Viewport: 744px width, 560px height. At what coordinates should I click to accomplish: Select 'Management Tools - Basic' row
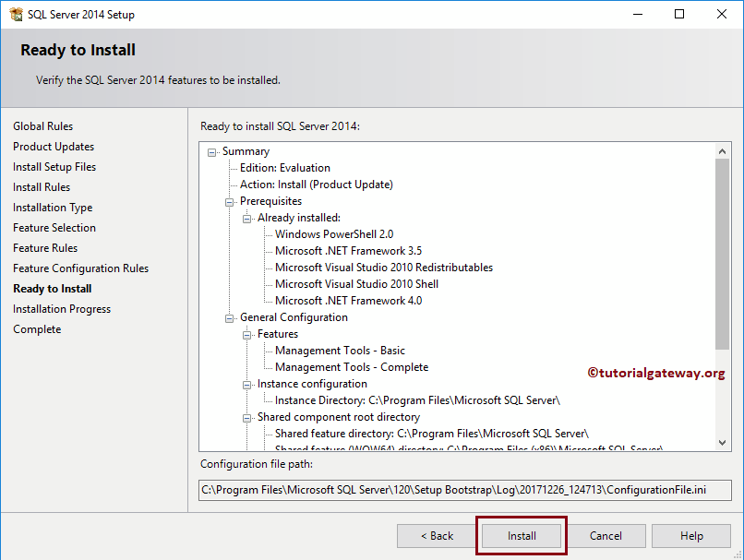point(340,351)
